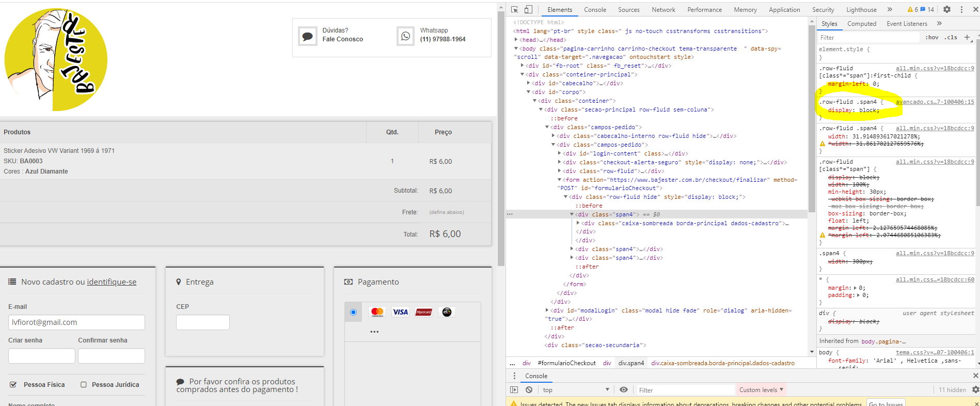
Task: Toggle the device toolbar icon
Action: point(528,9)
